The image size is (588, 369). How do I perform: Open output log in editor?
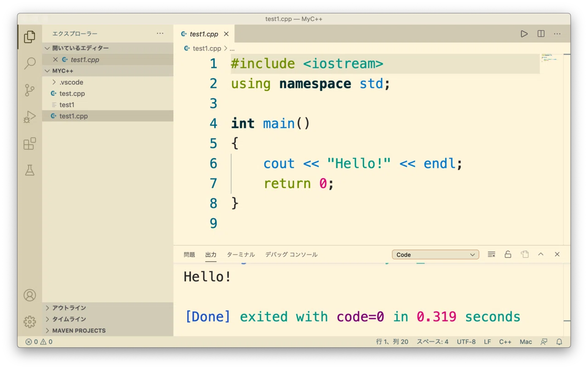525,254
